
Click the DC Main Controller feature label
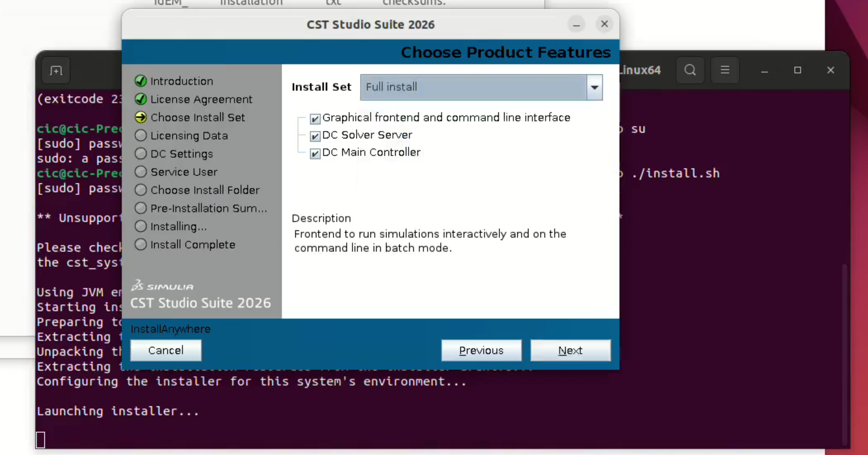(x=371, y=152)
